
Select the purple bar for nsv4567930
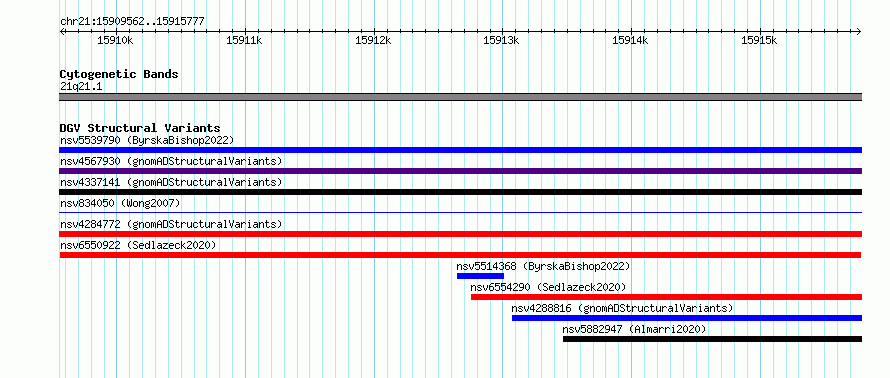click(461, 171)
